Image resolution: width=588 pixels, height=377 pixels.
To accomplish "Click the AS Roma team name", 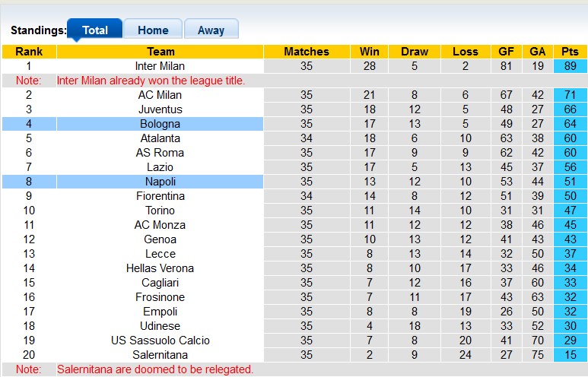I will click(160, 153).
